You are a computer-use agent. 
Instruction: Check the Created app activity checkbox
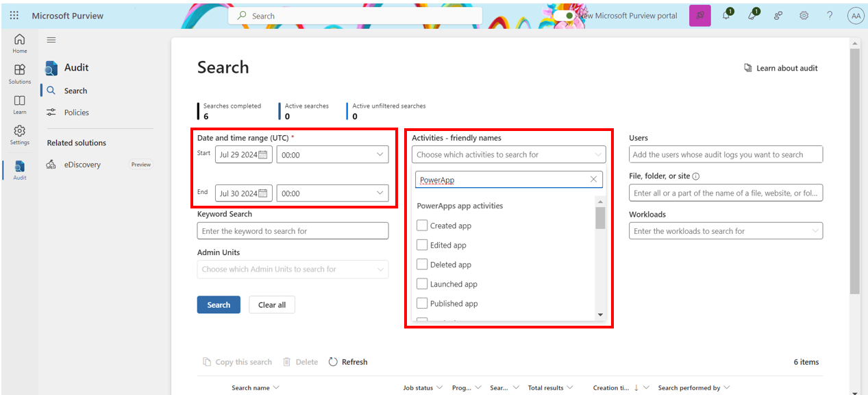click(x=423, y=225)
